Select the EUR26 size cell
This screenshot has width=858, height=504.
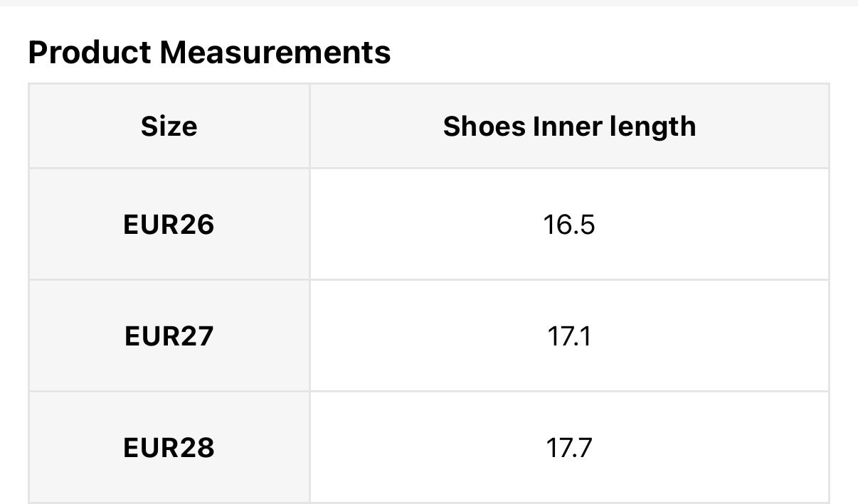coord(169,225)
